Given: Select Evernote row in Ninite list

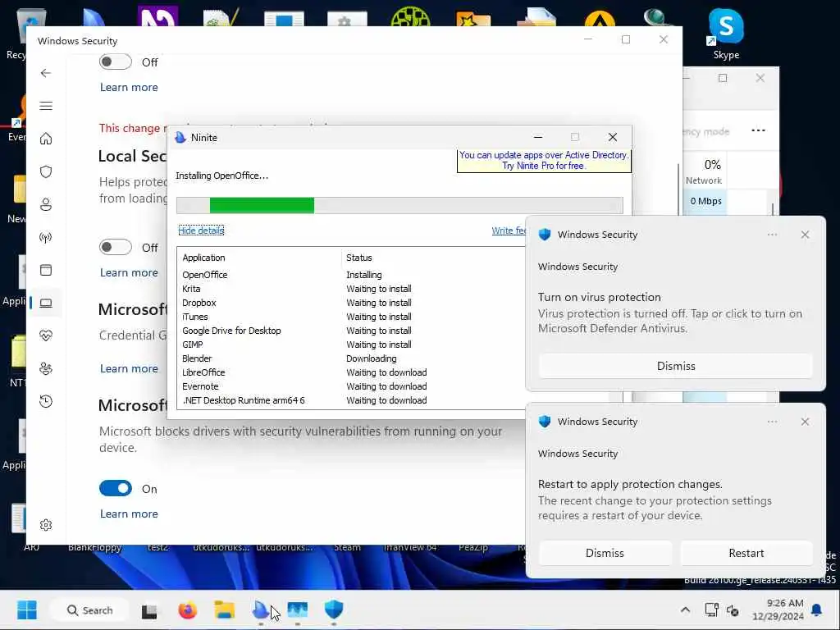Looking at the screenshot, I should tap(351, 386).
